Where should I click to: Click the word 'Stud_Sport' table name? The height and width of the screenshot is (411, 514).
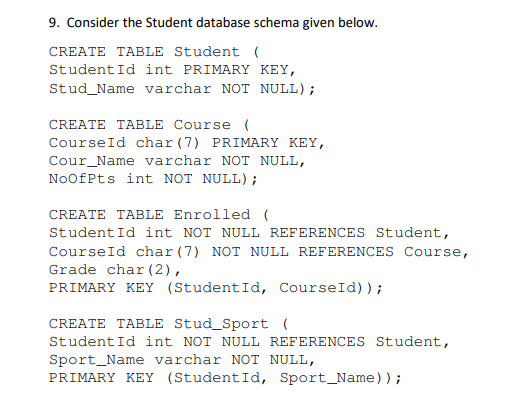point(221,324)
